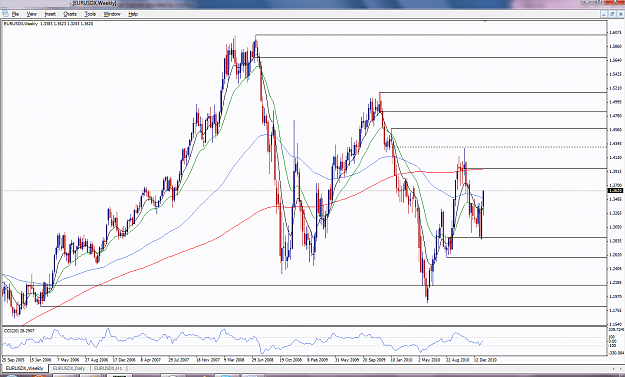
Task: Click the 1.3050 price scale label
Action: coord(615,227)
